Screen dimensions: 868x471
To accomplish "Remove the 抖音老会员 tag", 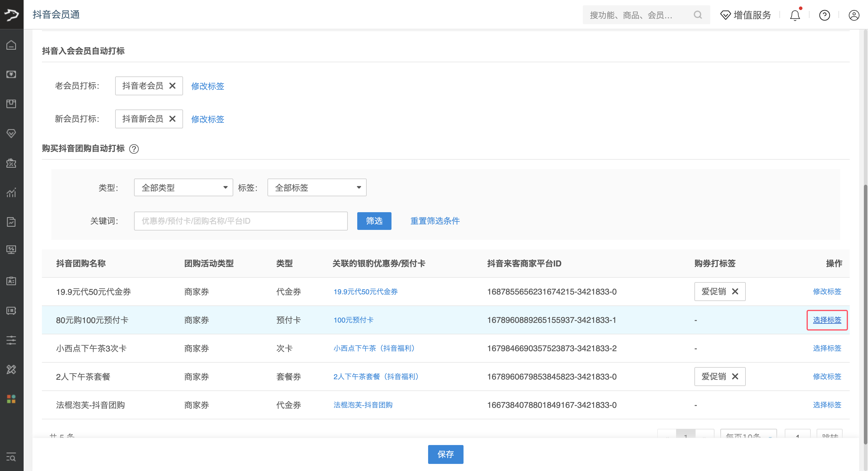I will tap(172, 86).
